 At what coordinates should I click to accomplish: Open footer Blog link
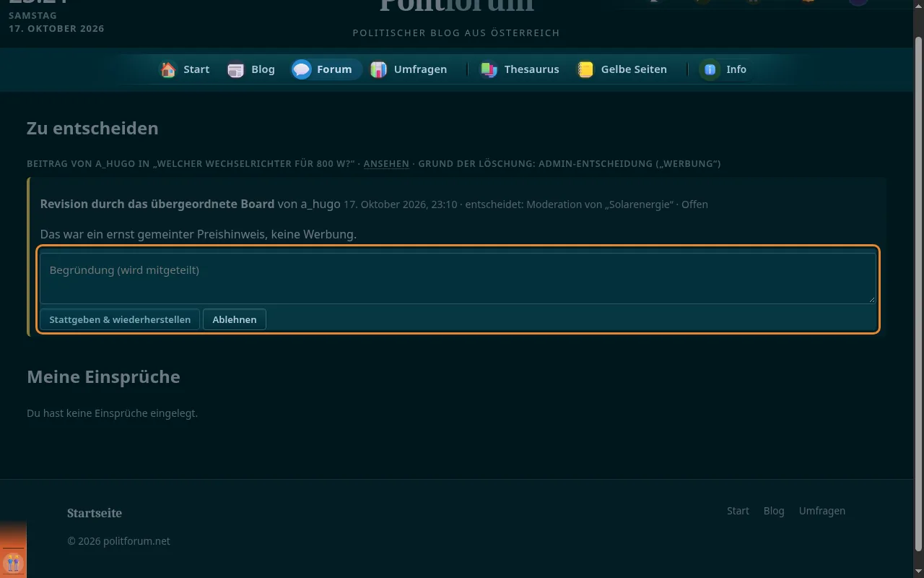(774, 511)
